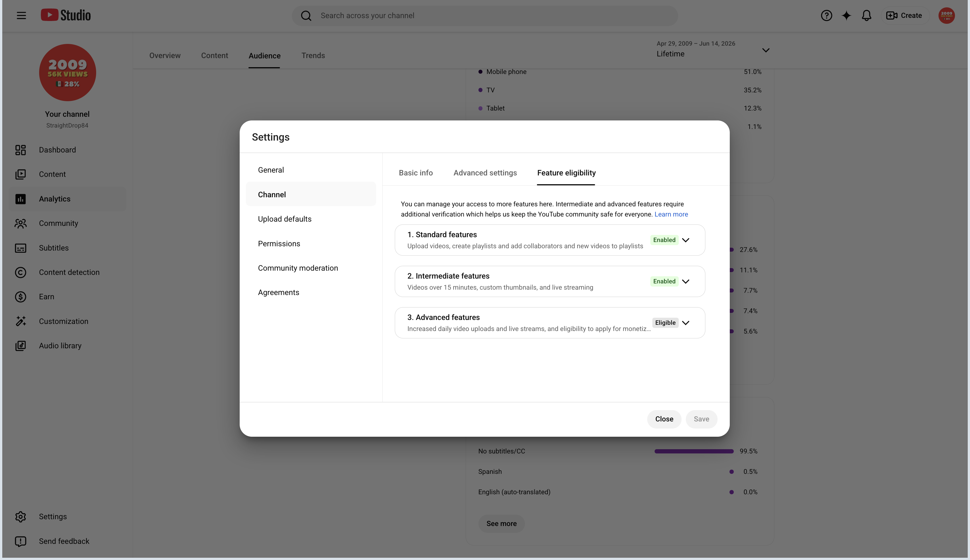
Task: Click the Send feedback icon
Action: (x=20, y=541)
